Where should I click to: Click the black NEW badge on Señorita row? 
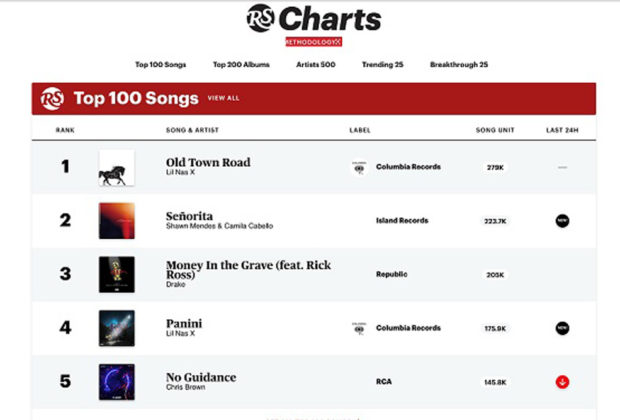tap(562, 220)
